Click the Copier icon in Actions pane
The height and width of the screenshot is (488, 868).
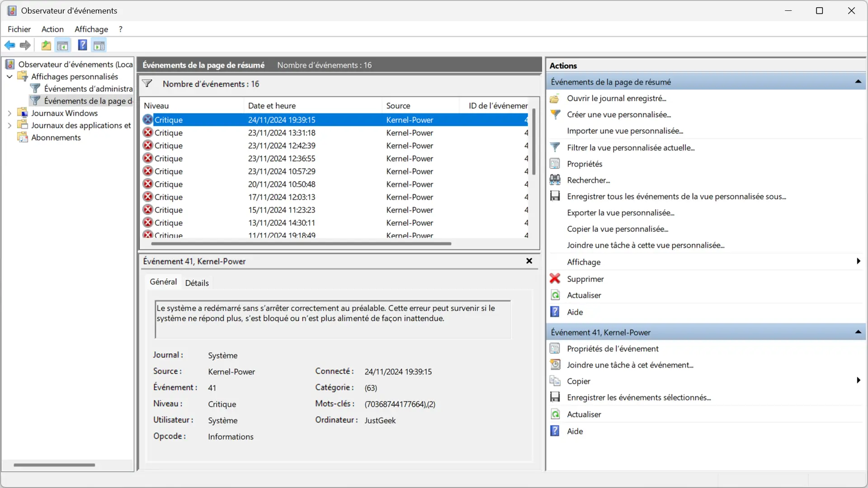tap(555, 381)
